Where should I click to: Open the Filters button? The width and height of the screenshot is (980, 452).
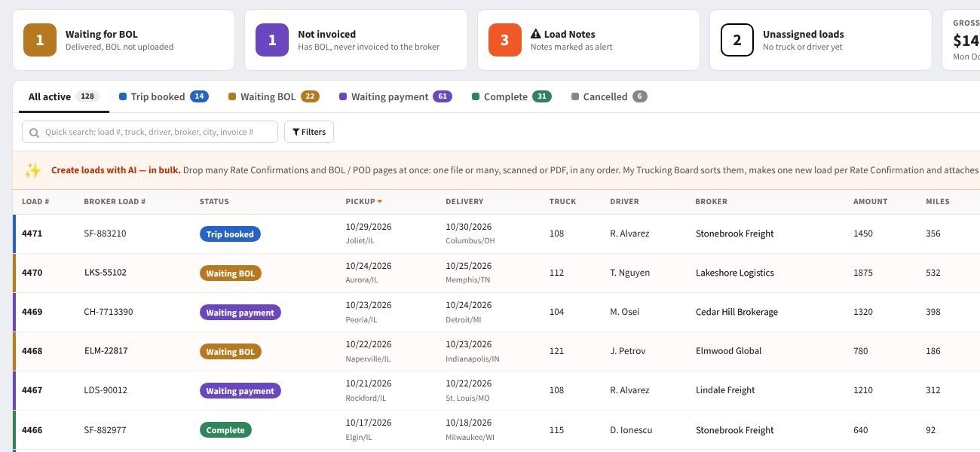pyautogui.click(x=309, y=132)
